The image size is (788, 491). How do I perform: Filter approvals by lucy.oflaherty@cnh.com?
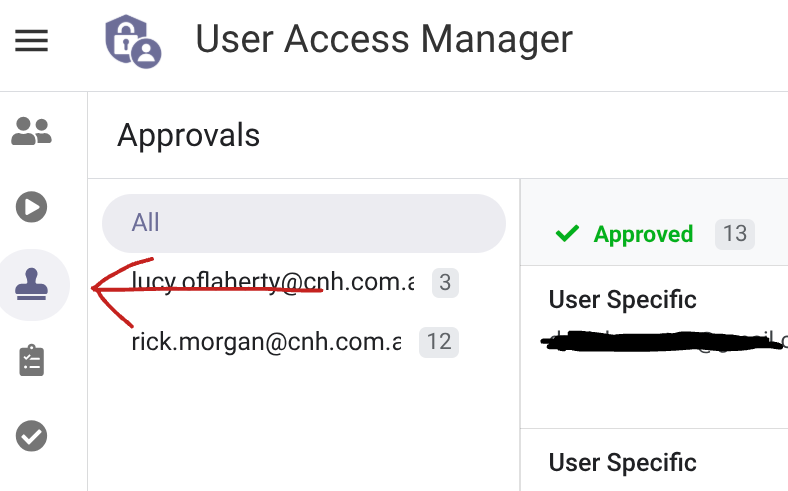(272, 284)
